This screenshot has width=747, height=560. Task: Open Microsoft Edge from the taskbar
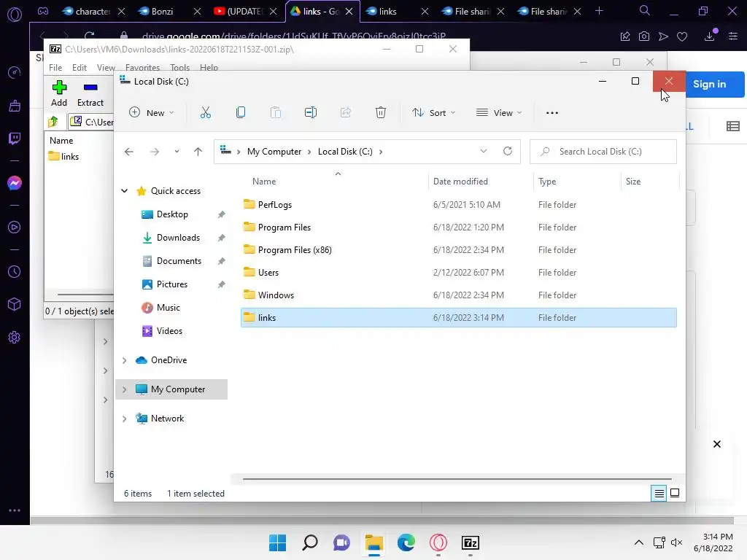(x=406, y=542)
